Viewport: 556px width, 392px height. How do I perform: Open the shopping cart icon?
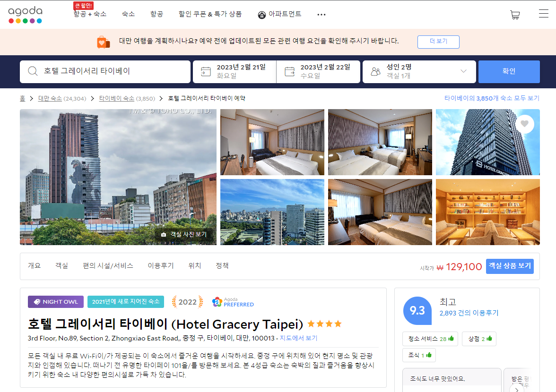point(515,15)
